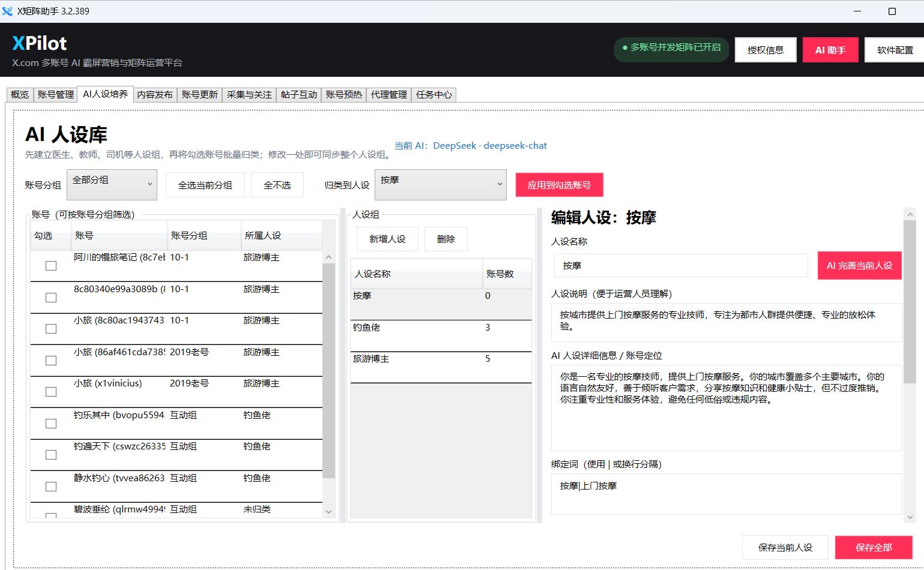Check the 静水钓心 account checkbox
Screen dimensions: 924x570
point(51,487)
